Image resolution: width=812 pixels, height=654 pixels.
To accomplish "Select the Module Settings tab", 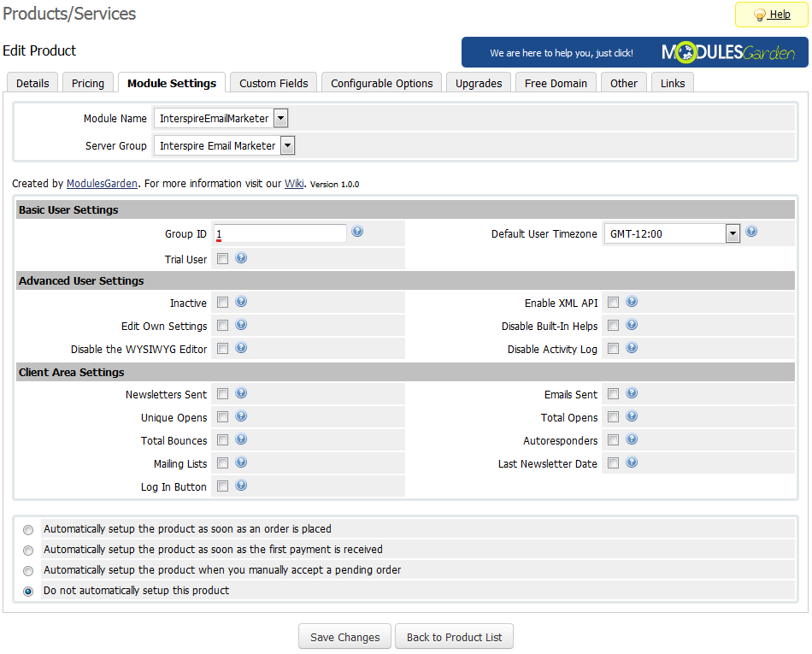I will coord(172,83).
